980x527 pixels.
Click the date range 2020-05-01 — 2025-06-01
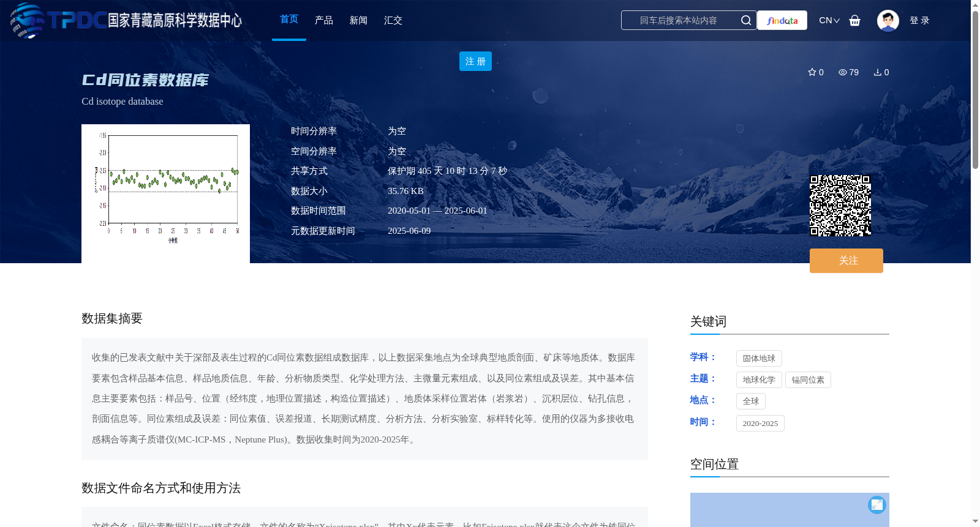437,211
